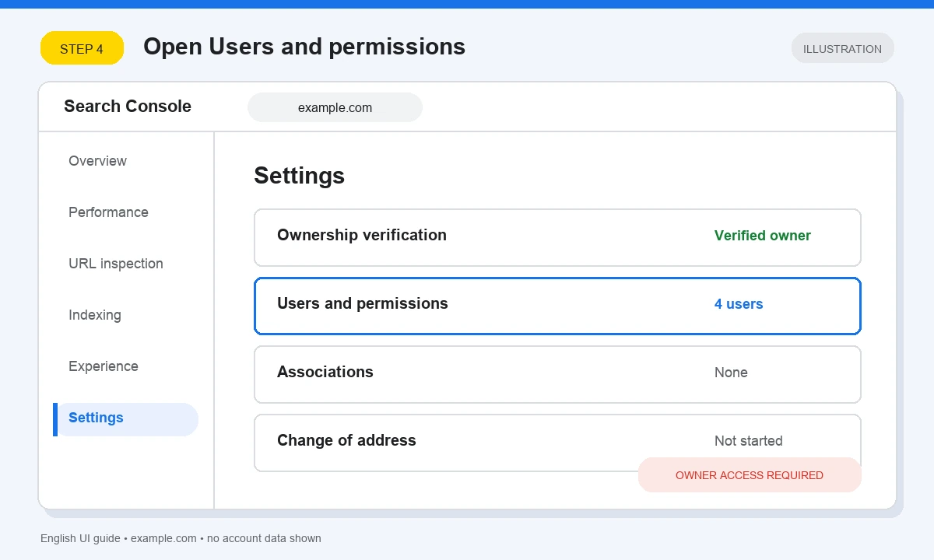Click the 4 users count
934x560 pixels.
pyautogui.click(x=739, y=304)
